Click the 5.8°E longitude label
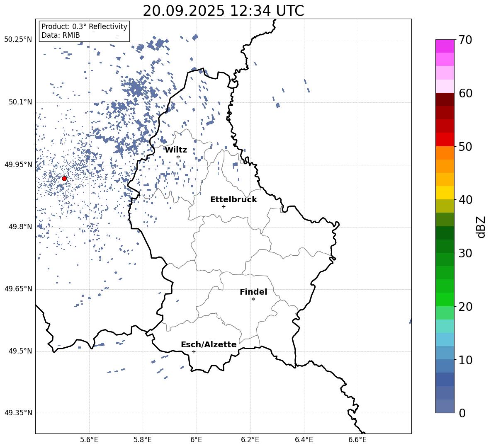This screenshot has height=448, width=491. 143,440
